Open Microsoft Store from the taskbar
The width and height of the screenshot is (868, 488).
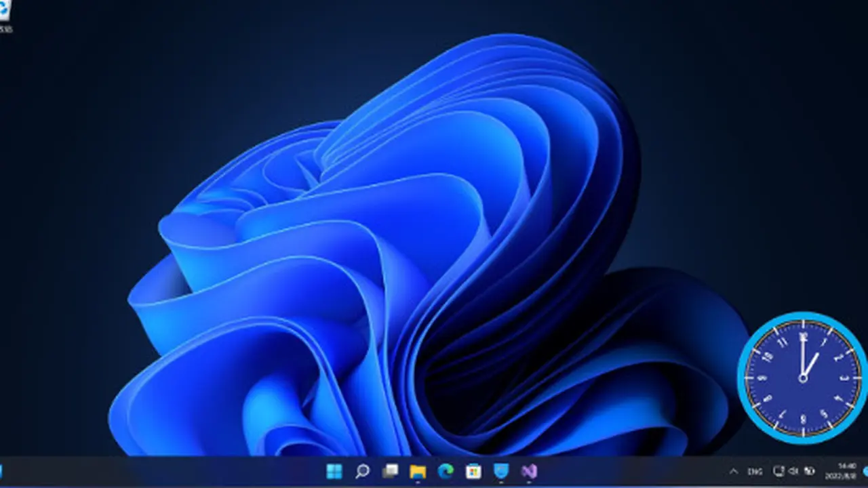pos(473,471)
